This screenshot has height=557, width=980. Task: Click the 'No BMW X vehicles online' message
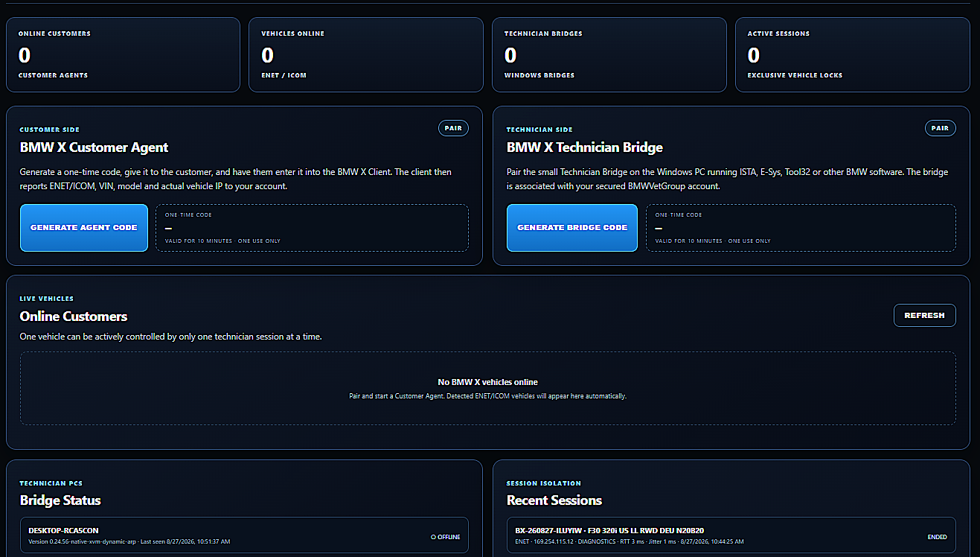pos(487,382)
